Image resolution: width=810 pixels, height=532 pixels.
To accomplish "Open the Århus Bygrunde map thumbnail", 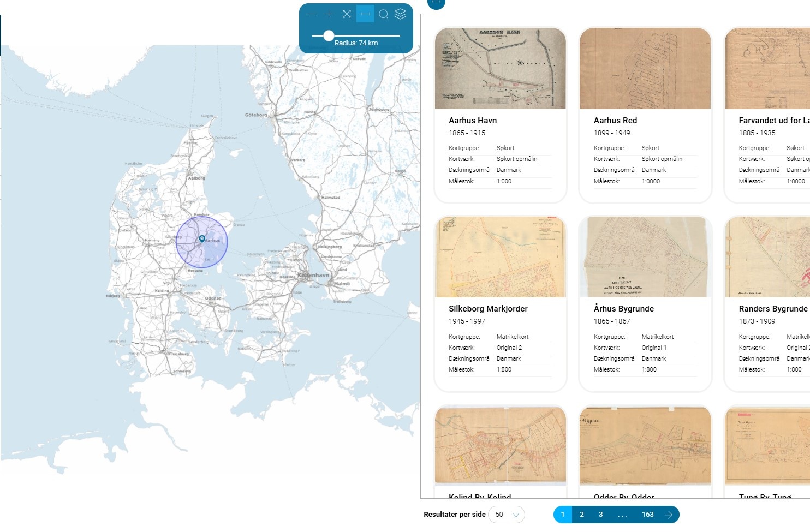I will 645,257.
